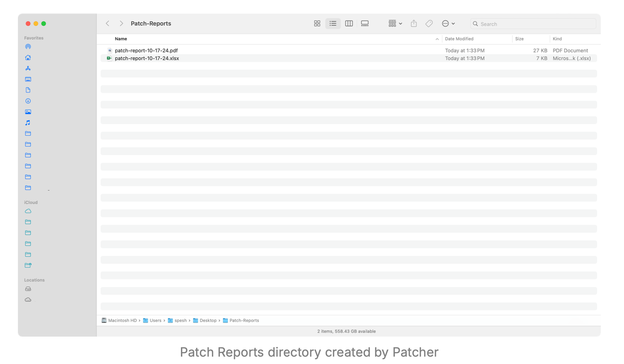Click the PDF row's Today at 1:33 PM date
This screenshot has height=364, width=624.
point(465,51)
